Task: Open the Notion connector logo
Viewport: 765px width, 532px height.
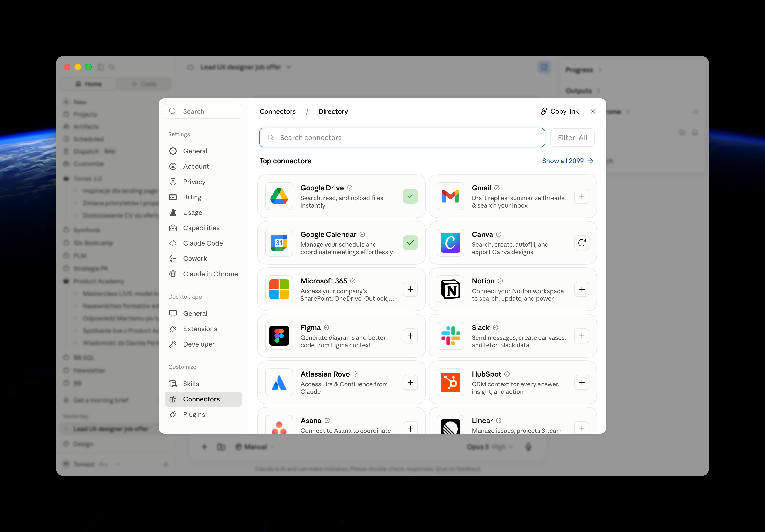Action: 450,289
